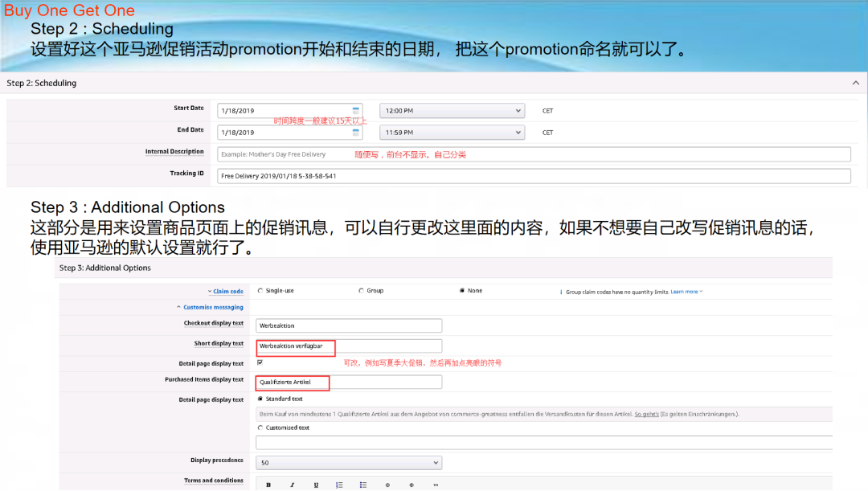Insert numbered list in terms editor
The height and width of the screenshot is (491, 868).
pyautogui.click(x=339, y=485)
